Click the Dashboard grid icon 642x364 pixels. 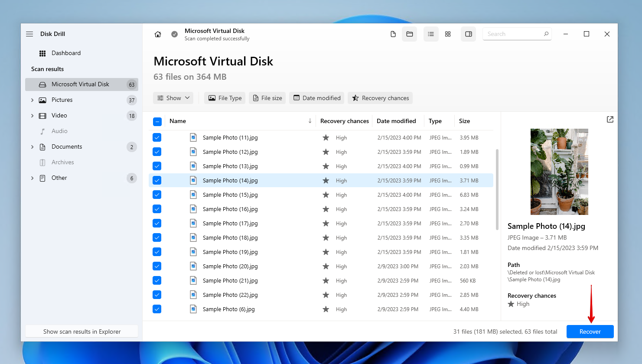(42, 53)
